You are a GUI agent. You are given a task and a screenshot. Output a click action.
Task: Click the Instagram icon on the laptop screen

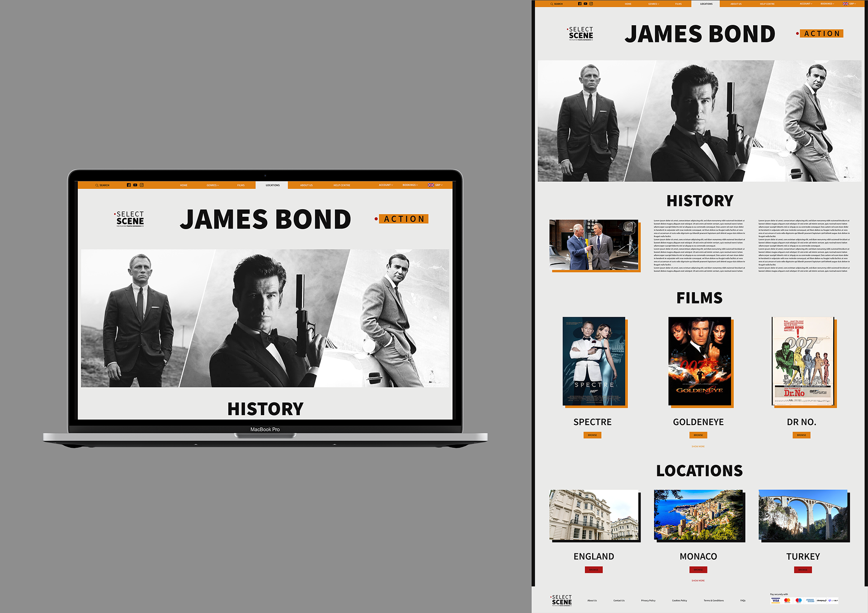pos(142,185)
